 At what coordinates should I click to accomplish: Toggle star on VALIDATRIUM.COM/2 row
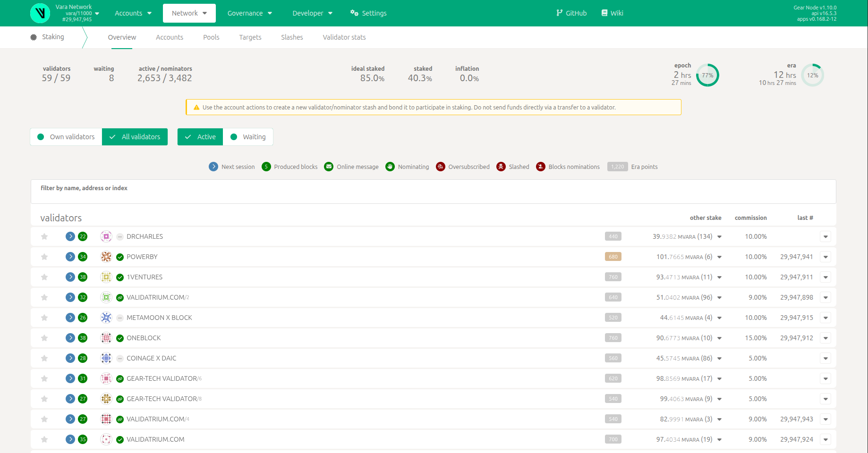point(44,297)
